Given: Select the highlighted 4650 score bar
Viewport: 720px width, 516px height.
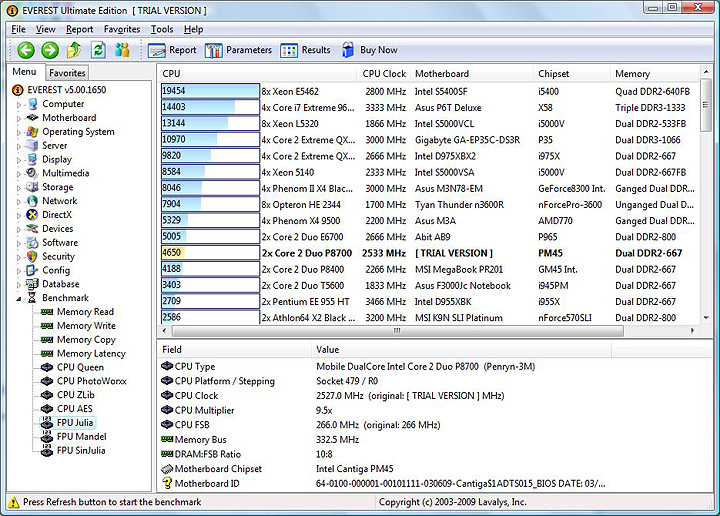Looking at the screenshot, I should tap(210, 252).
